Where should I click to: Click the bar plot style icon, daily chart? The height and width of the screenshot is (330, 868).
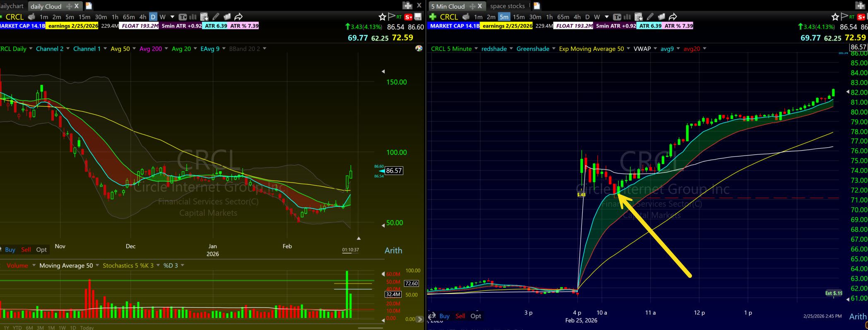193,17
